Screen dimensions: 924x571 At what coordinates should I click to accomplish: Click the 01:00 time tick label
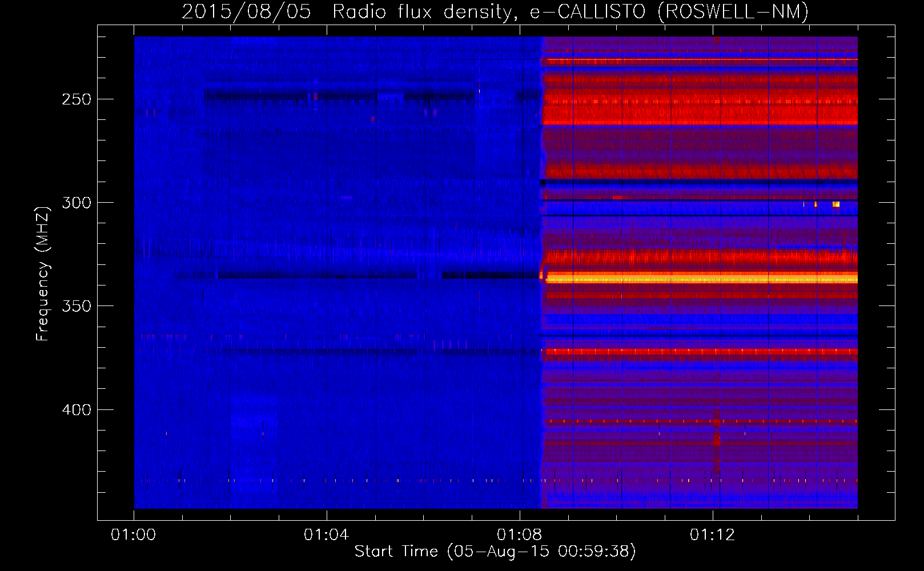(x=133, y=534)
